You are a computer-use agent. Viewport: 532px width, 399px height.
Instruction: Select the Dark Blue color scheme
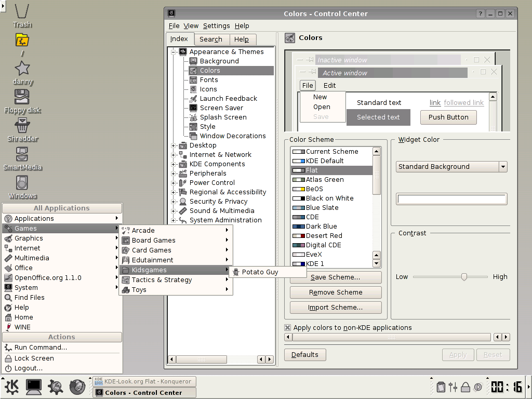point(331,227)
